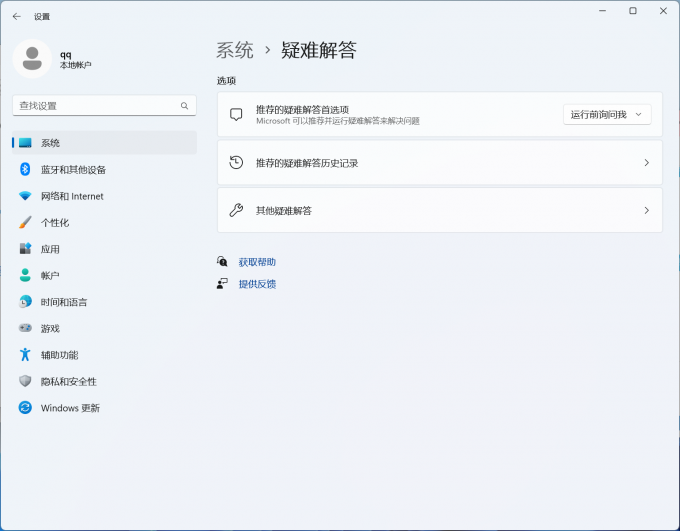The height and width of the screenshot is (531, 680).
Task: Click the 提供反馈 feedback icon
Action: click(222, 284)
